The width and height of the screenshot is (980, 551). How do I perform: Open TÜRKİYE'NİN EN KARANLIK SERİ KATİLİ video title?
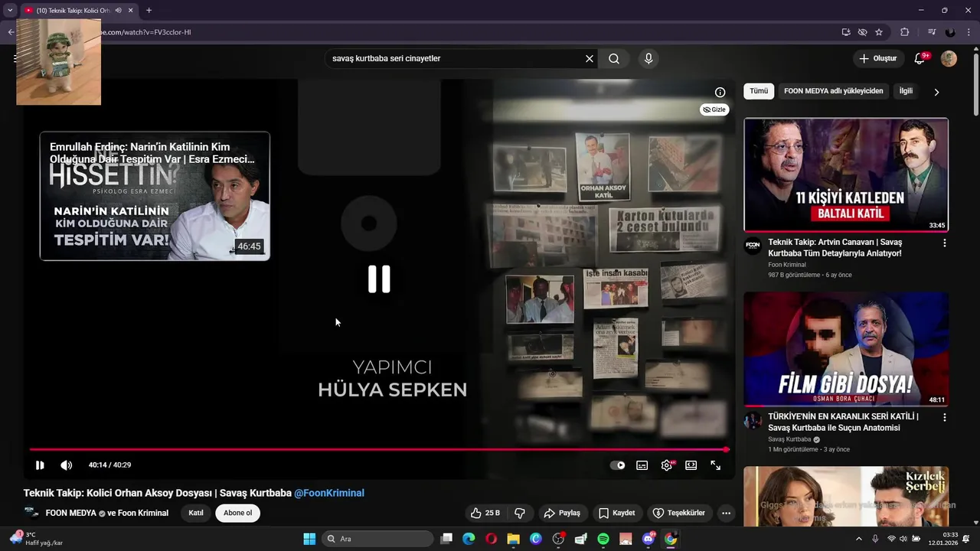pyautogui.click(x=843, y=422)
